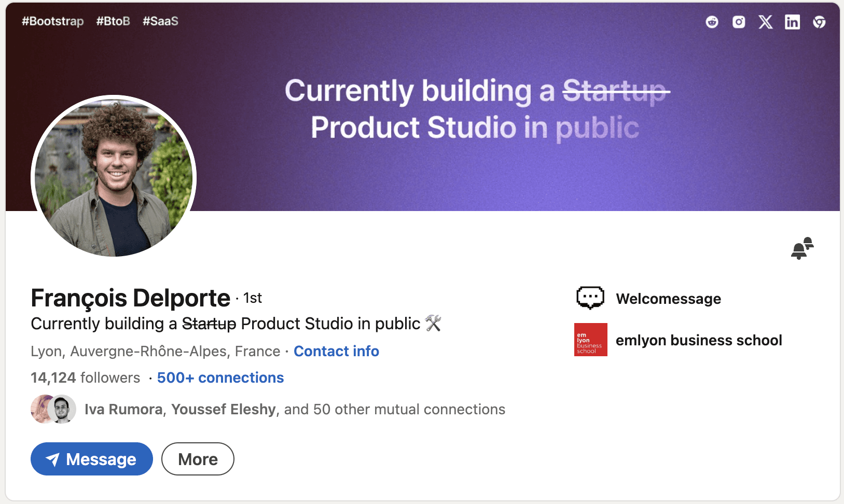Click Youssef Eleshy's avatar thumbnail
This screenshot has height=504, width=844.
pyautogui.click(x=61, y=409)
